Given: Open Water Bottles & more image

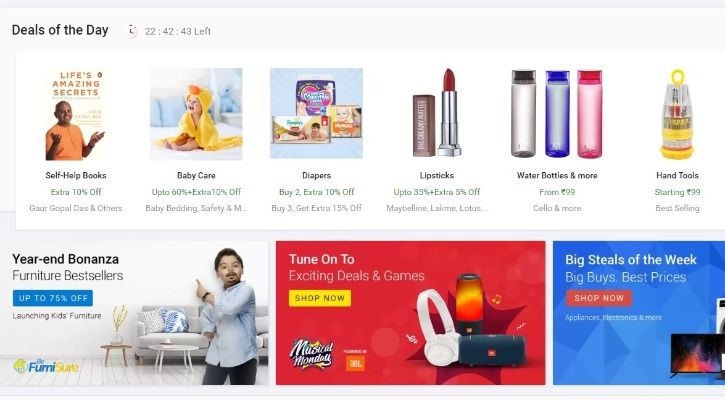Looking at the screenshot, I should tap(557, 113).
